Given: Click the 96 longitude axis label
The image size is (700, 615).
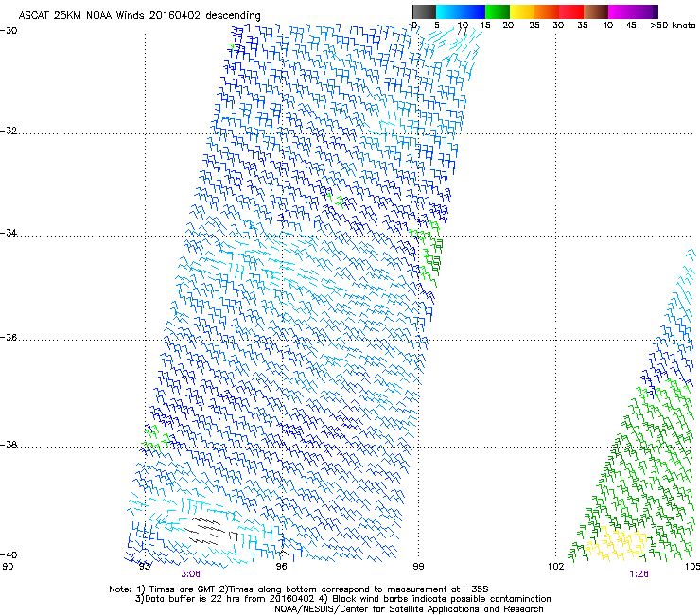Looking at the screenshot, I should (281, 567).
